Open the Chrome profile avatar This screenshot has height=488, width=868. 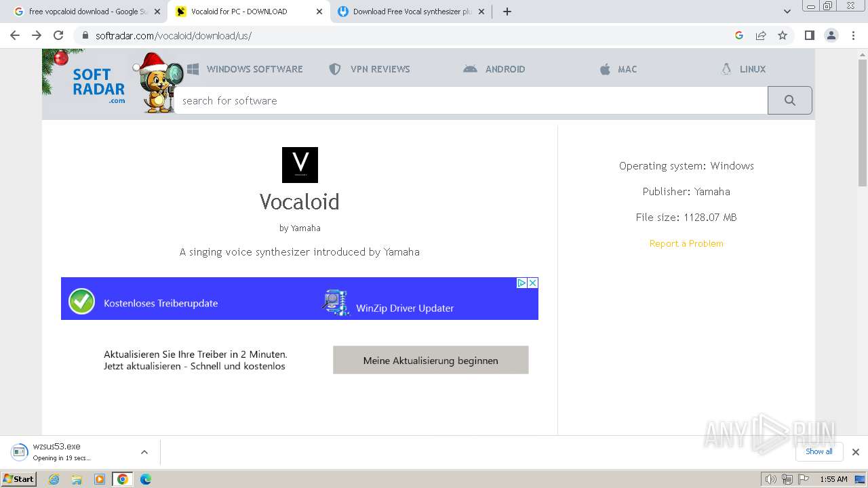pyautogui.click(x=831, y=35)
